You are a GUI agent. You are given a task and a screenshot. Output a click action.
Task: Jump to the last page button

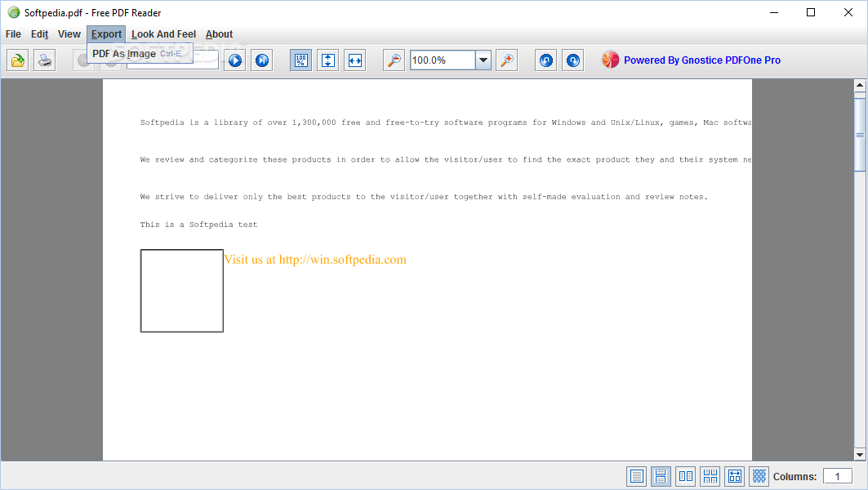(262, 60)
